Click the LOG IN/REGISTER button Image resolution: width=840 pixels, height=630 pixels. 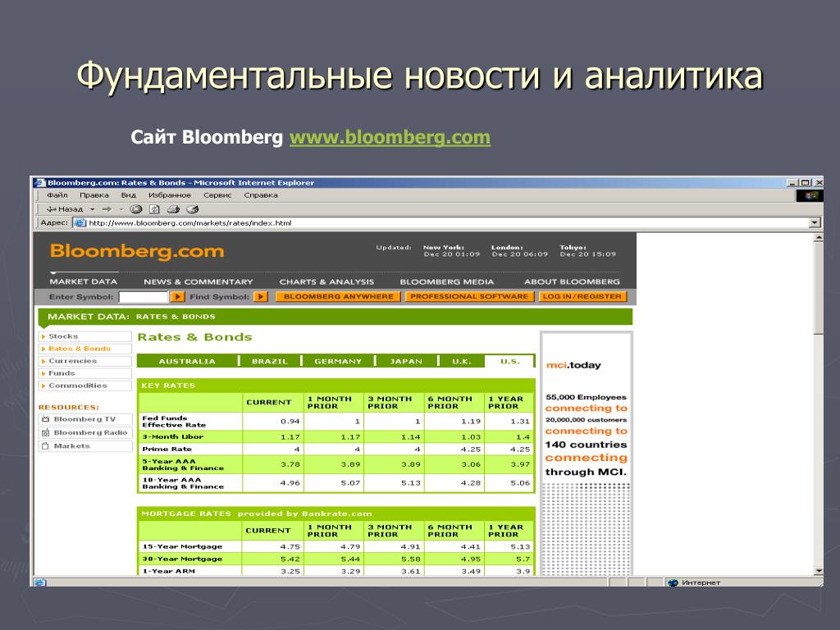(582, 296)
